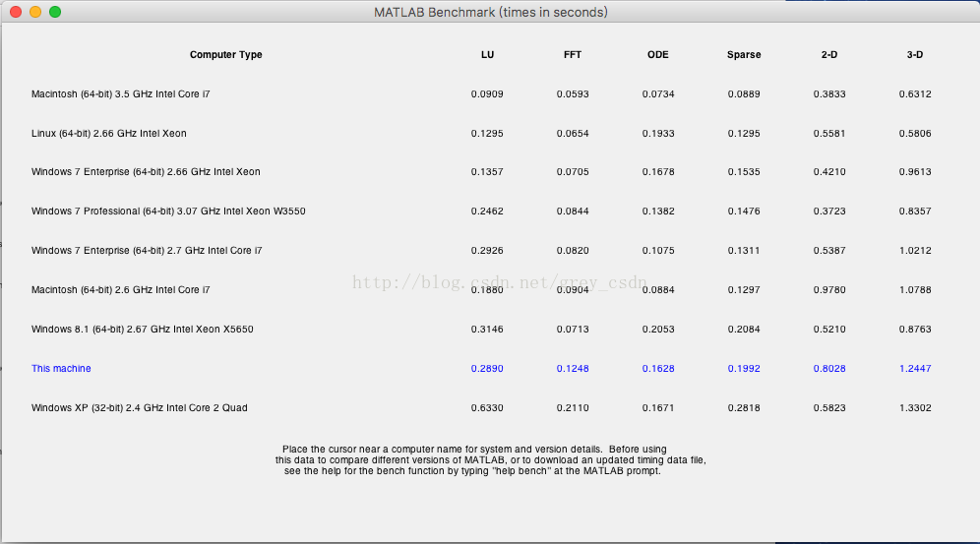Click the 'Sparse' column header
The width and height of the screenshot is (980, 544).
click(744, 55)
